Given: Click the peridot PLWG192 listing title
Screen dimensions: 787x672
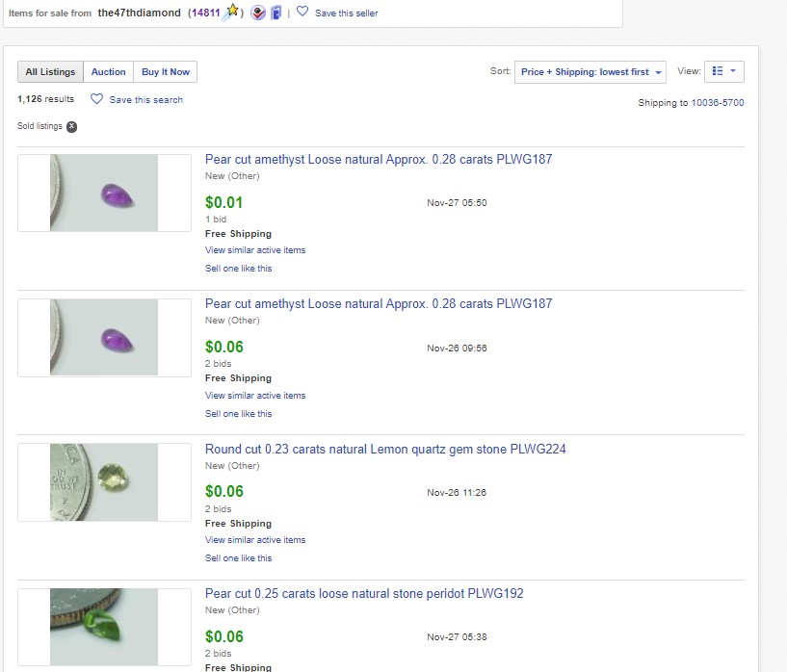Looking at the screenshot, I should (364, 593).
